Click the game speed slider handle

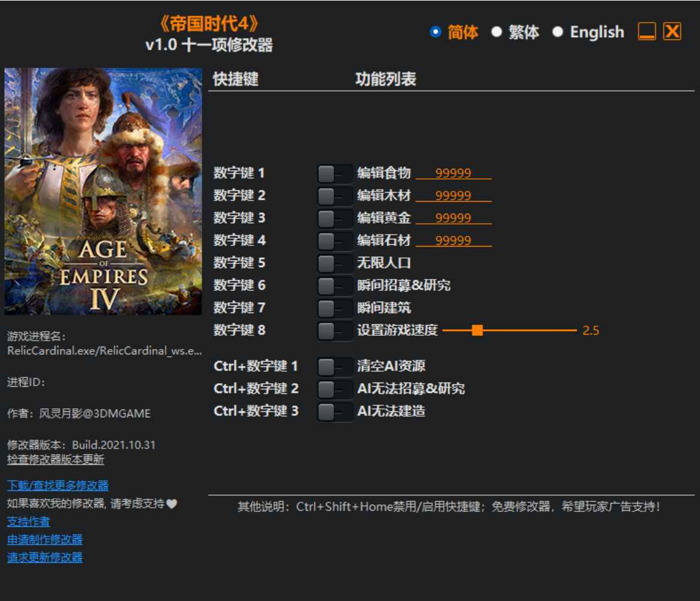(x=477, y=330)
